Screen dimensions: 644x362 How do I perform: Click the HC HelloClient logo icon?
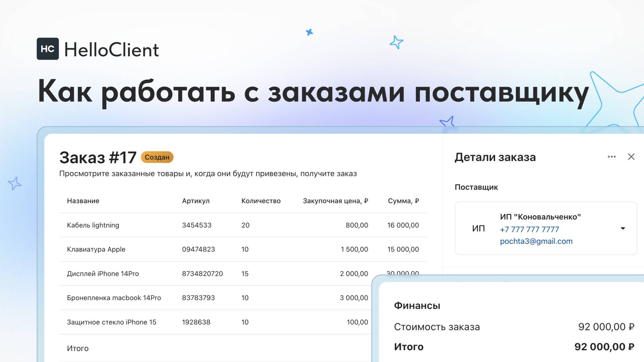tap(48, 49)
